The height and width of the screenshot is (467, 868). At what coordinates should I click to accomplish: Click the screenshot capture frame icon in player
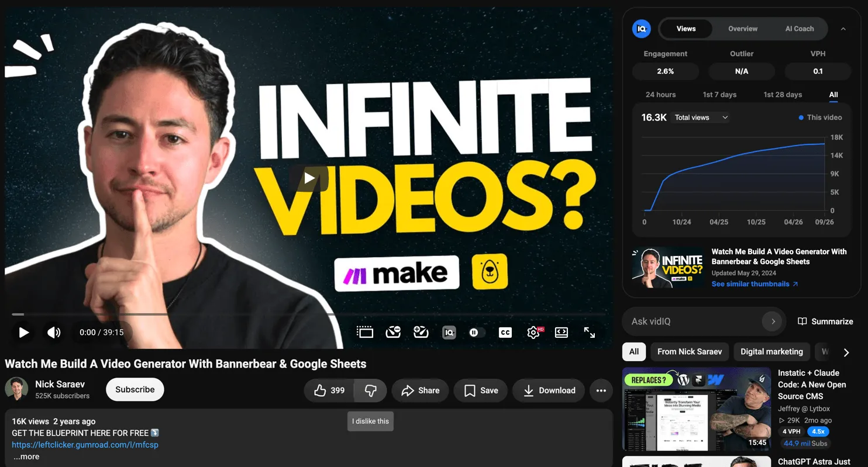pos(365,333)
